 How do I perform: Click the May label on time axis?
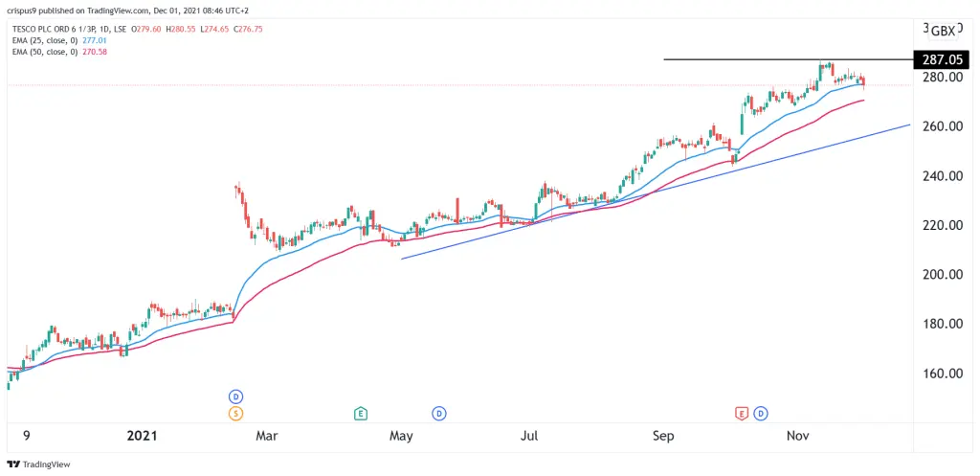401,436
